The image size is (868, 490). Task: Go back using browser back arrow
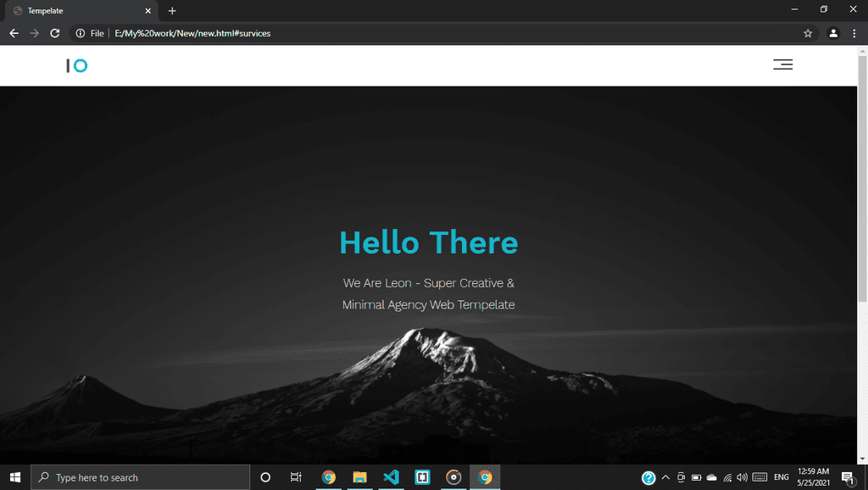pyautogui.click(x=14, y=33)
